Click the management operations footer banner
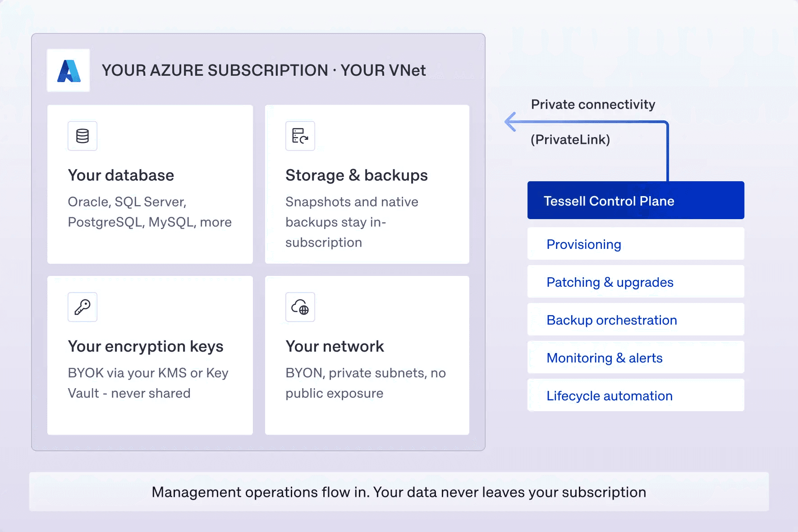798x532 pixels. pos(399,492)
